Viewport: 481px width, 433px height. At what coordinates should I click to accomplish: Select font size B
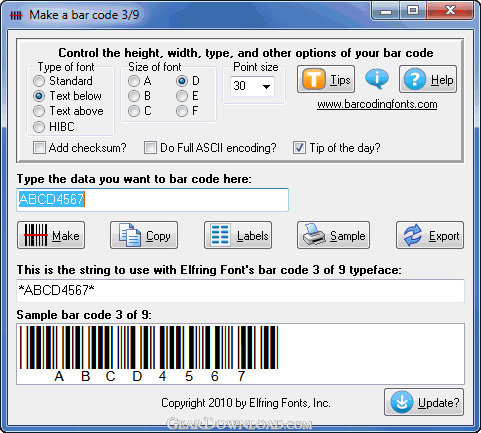(134, 96)
